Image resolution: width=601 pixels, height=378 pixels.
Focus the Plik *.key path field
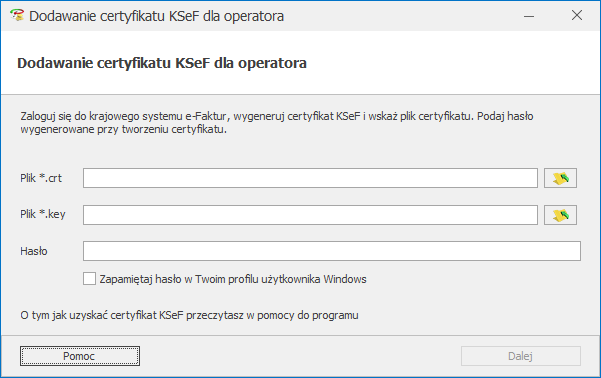310,215
